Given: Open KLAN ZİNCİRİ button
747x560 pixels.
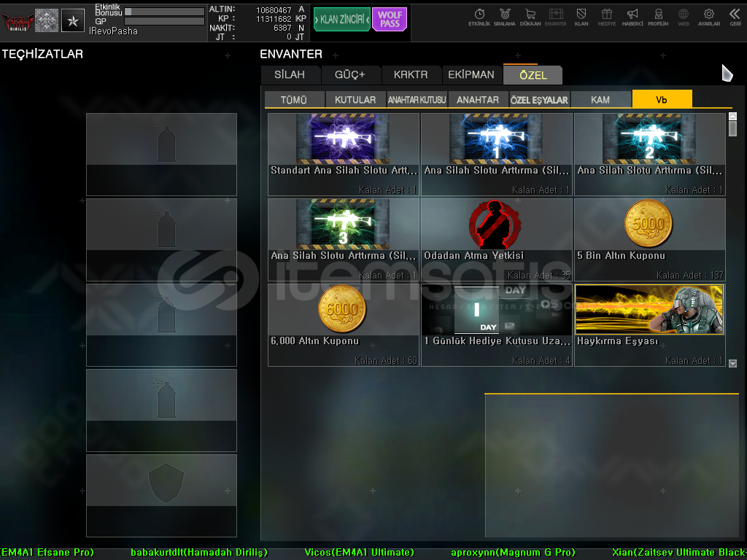Looking at the screenshot, I should (342, 19).
